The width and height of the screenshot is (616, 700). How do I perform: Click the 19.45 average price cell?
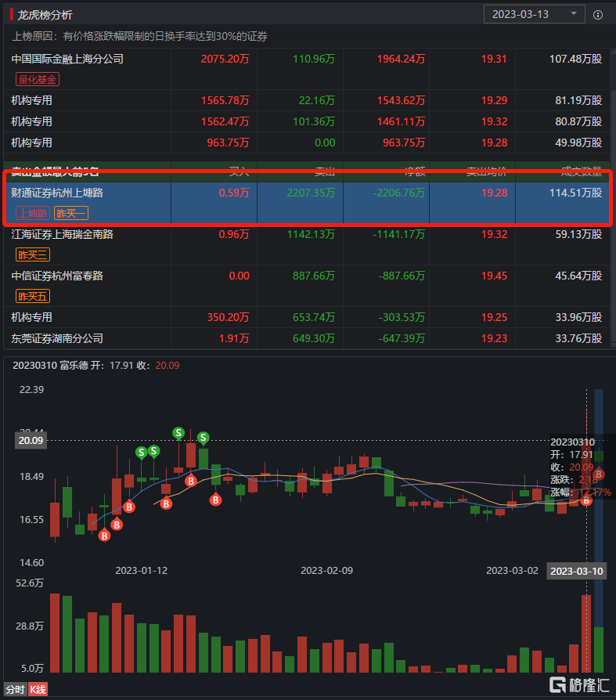[x=494, y=276]
